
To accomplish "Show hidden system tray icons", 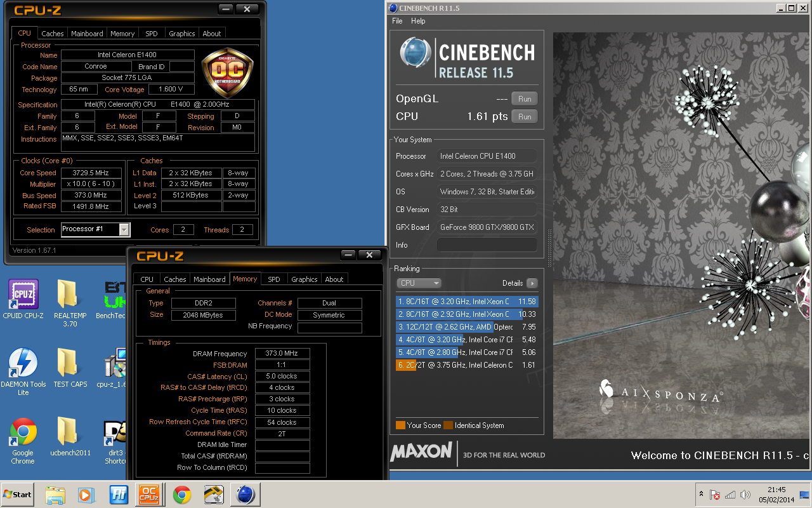I will click(701, 494).
